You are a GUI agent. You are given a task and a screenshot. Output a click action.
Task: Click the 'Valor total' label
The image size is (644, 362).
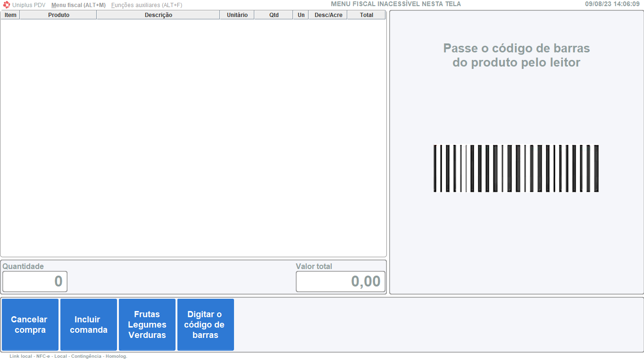(314, 266)
